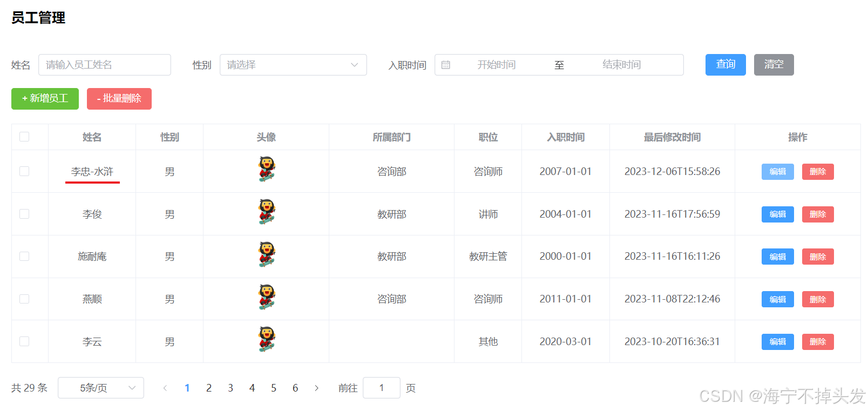Image resolution: width=868 pixels, height=411 pixels.
Task: Go to next page arrow
Action: tap(317, 388)
